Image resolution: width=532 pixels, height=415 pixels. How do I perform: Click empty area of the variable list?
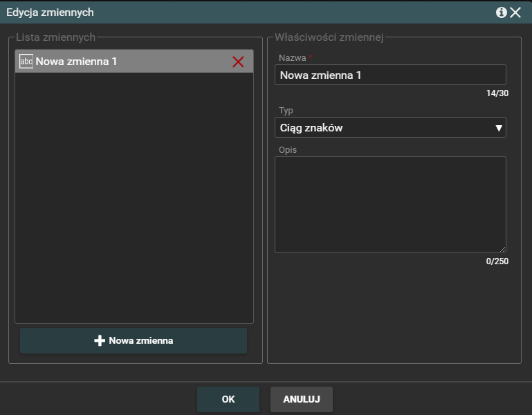tap(134, 207)
